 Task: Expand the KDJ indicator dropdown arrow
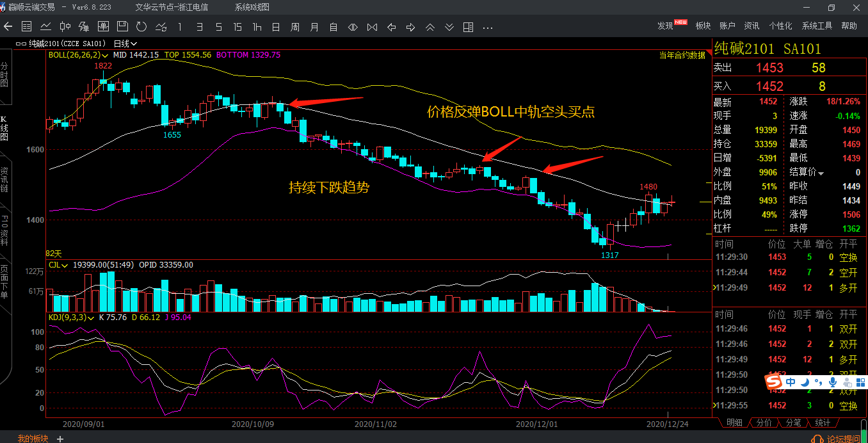pos(91,317)
